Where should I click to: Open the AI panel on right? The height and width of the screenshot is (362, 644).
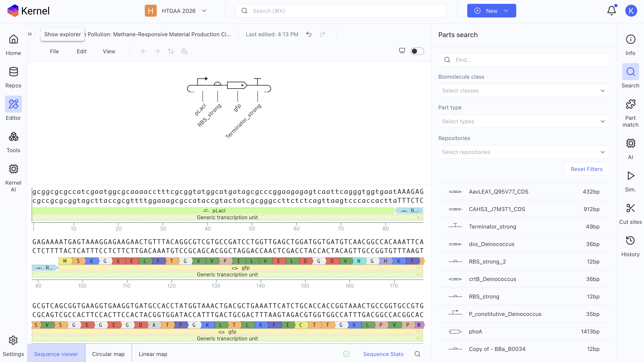[630, 149]
